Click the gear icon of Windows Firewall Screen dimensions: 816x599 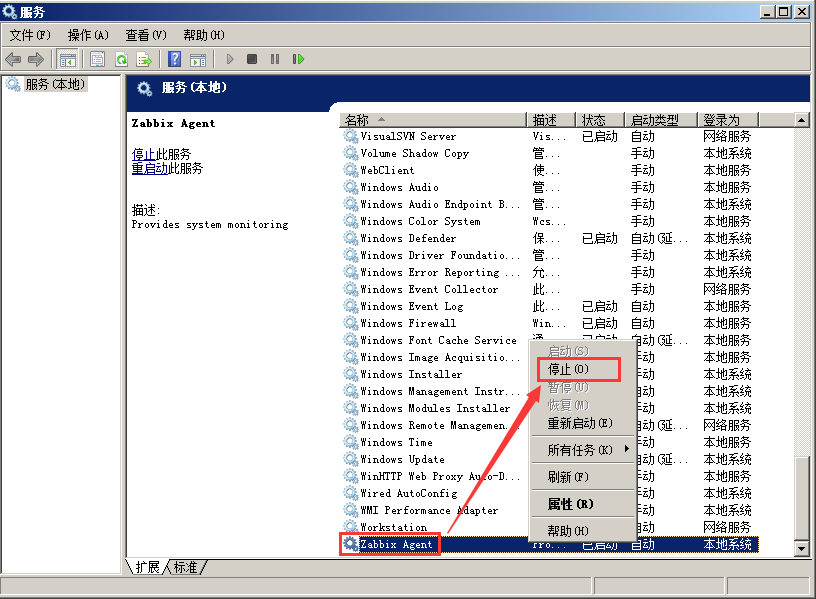click(350, 323)
